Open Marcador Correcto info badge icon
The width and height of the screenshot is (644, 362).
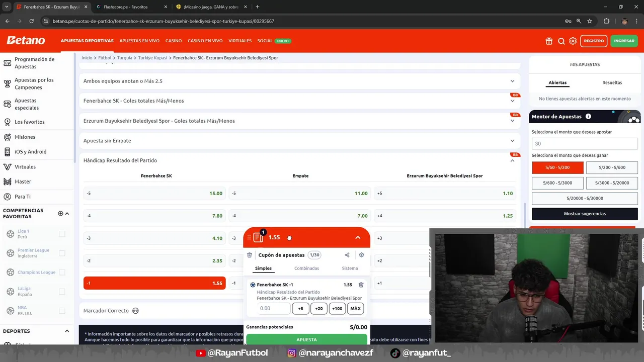pyautogui.click(x=135, y=311)
